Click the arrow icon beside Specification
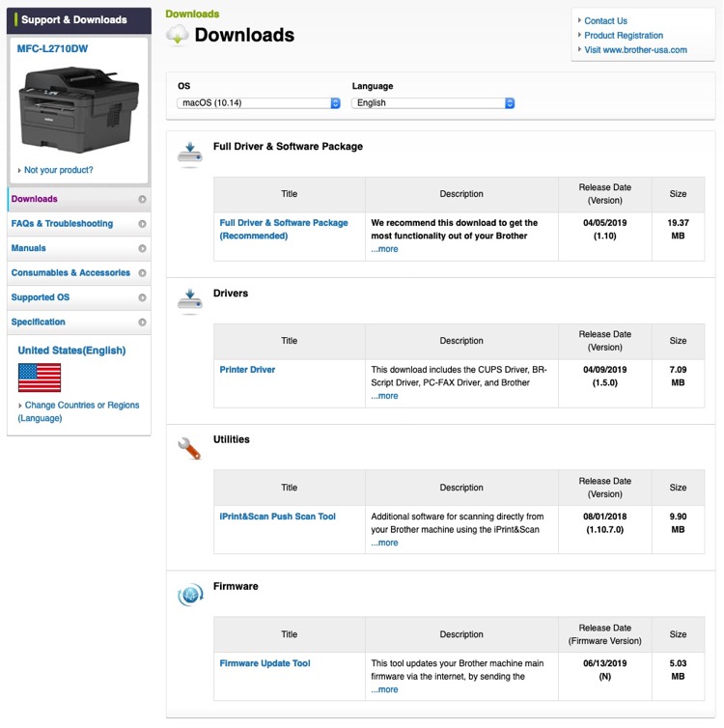The width and height of the screenshot is (724, 728). (x=143, y=322)
